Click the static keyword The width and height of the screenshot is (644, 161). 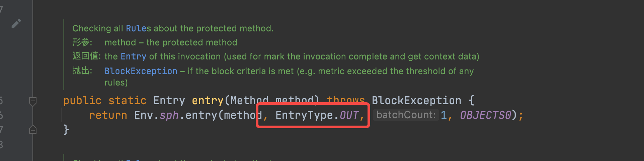tap(127, 101)
